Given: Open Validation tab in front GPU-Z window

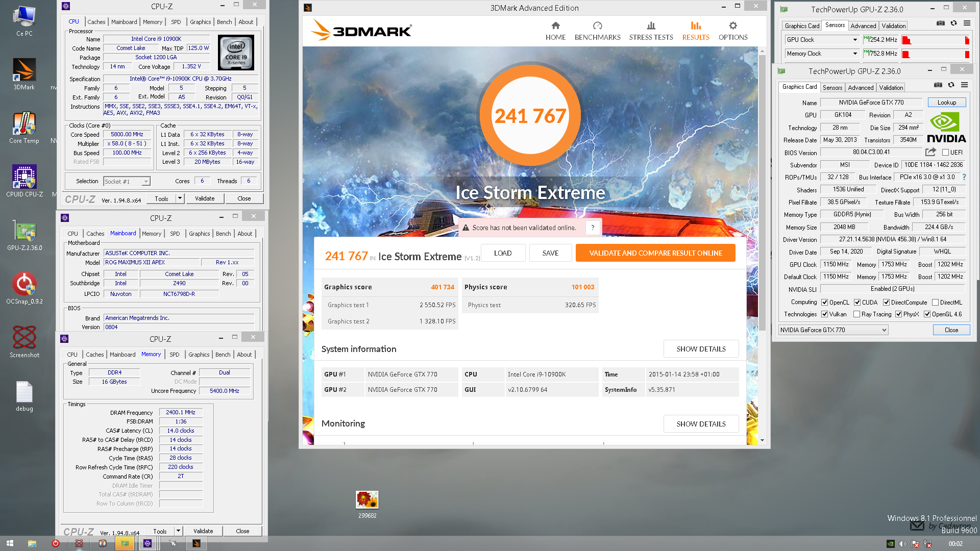Looking at the screenshot, I should 891,87.
